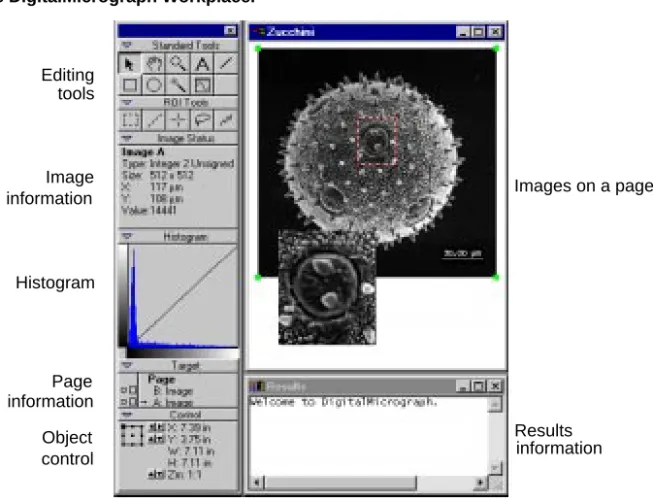Click the Results scroll down arrow
Image resolution: width=653 pixels, height=502 pixels.
click(x=494, y=468)
